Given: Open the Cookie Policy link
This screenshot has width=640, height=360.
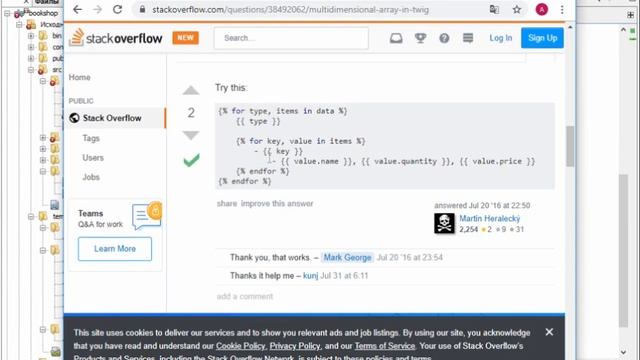Looking at the screenshot, I should tap(240, 346).
